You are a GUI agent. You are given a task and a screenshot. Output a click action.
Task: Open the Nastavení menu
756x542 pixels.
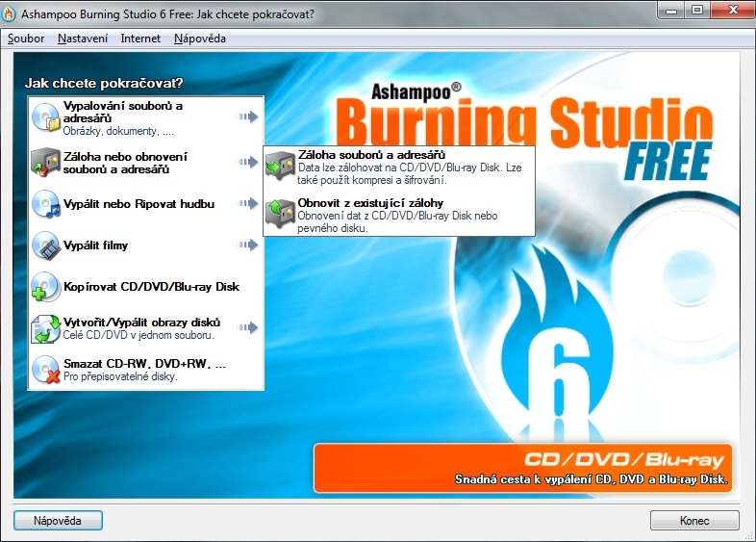pos(83,39)
